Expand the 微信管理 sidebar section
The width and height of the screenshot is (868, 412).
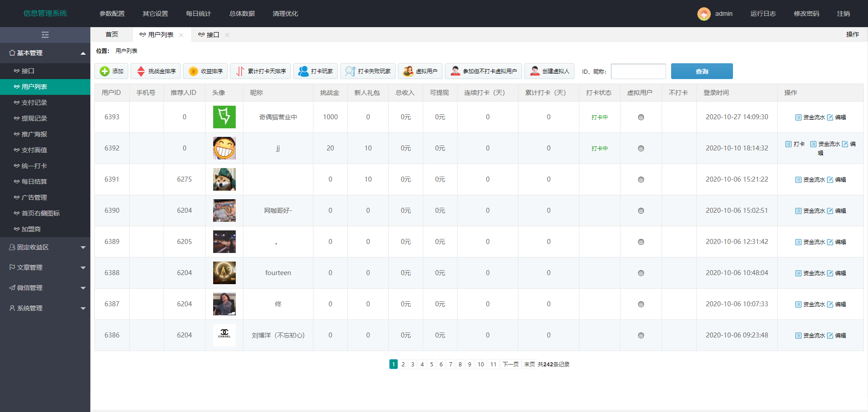pos(45,288)
